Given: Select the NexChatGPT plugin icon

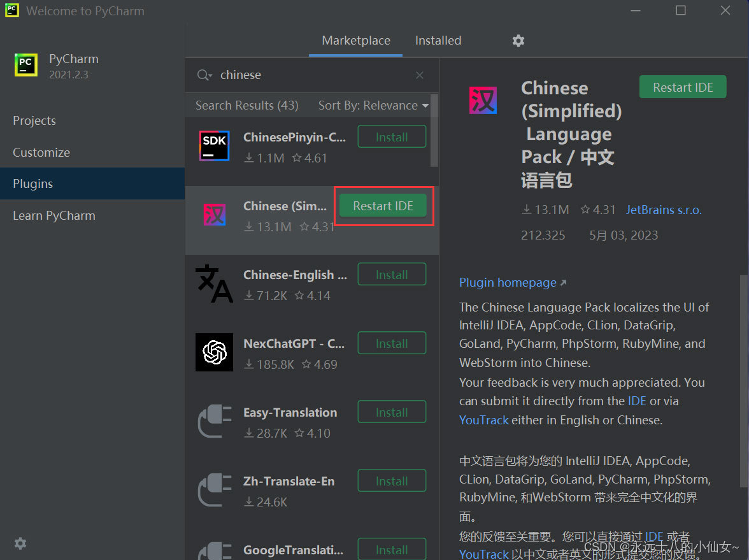Looking at the screenshot, I should (x=214, y=352).
